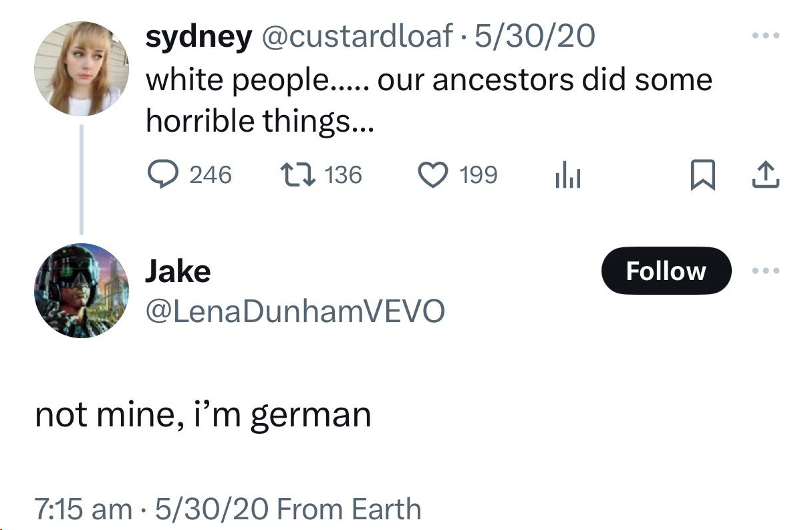Like sydney's tweet with the heart icon
The height and width of the screenshot is (530, 812).
click(432, 175)
